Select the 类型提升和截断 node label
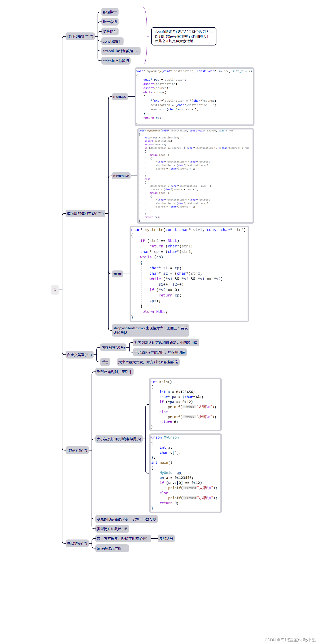Screen dimensions: 319x644 pyautogui.click(x=109, y=529)
